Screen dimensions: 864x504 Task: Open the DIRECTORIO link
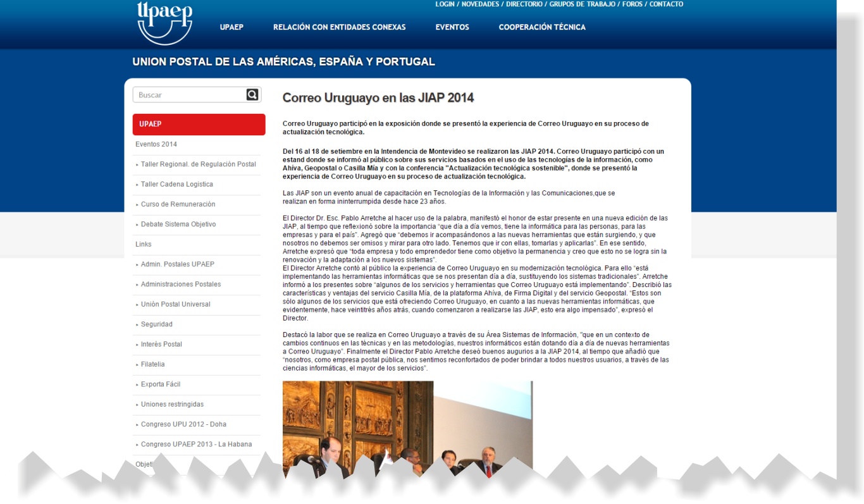[524, 4]
